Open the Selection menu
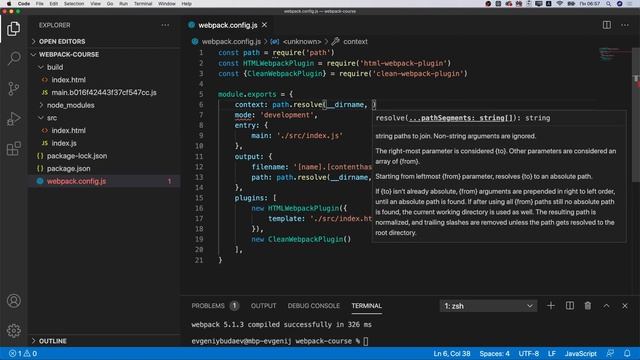 [x=74, y=4]
